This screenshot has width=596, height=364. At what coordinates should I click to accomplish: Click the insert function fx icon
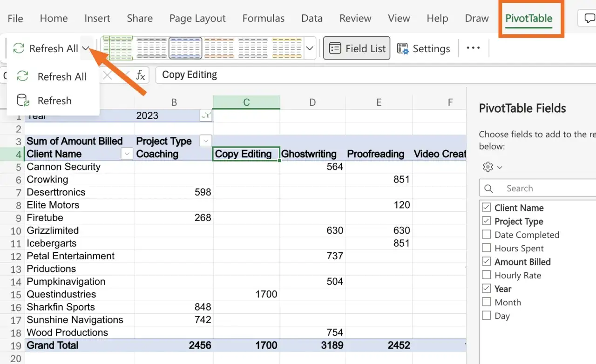[140, 75]
